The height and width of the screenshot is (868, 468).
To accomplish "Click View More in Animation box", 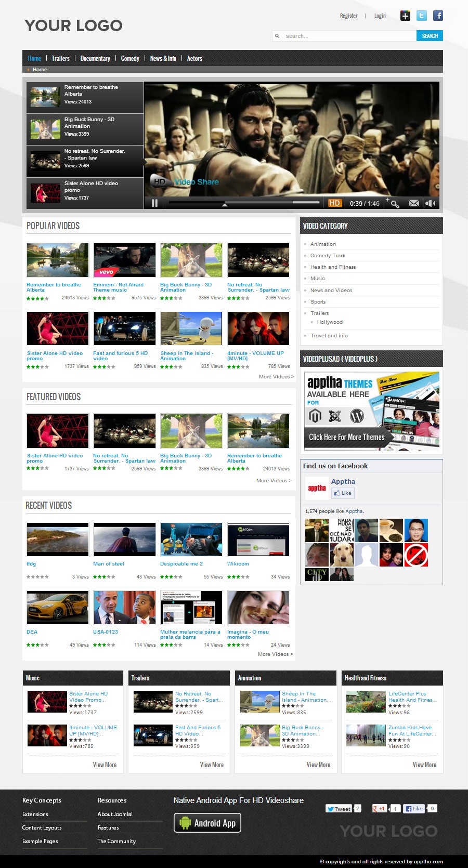I will [x=318, y=765].
